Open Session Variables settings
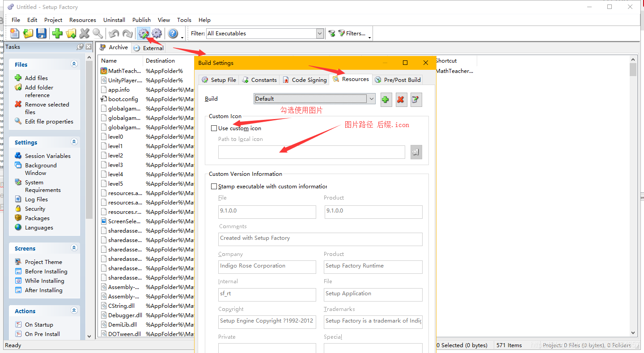The width and height of the screenshot is (644, 353). [47, 156]
